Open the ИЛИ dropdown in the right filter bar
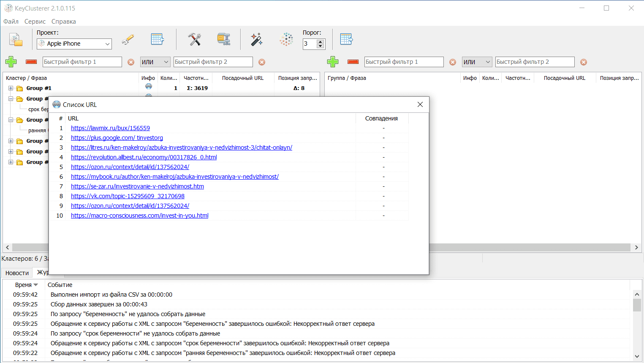 tap(477, 62)
